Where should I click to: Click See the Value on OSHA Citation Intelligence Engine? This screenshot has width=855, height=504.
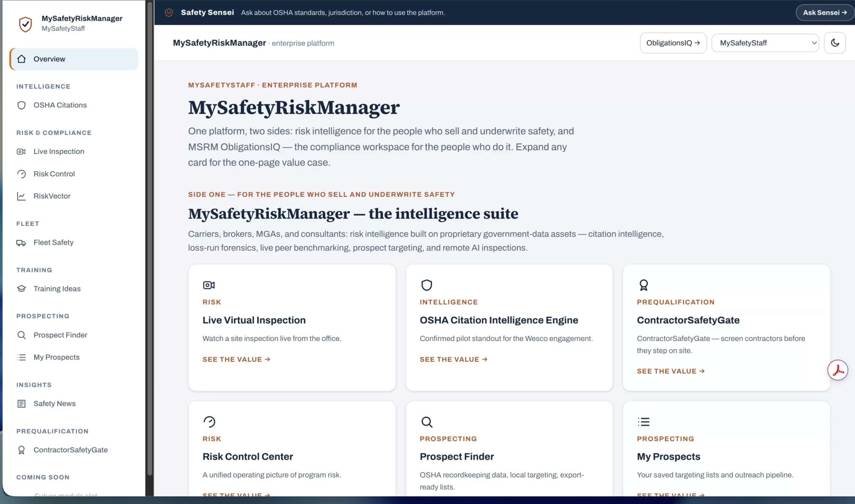pos(454,359)
